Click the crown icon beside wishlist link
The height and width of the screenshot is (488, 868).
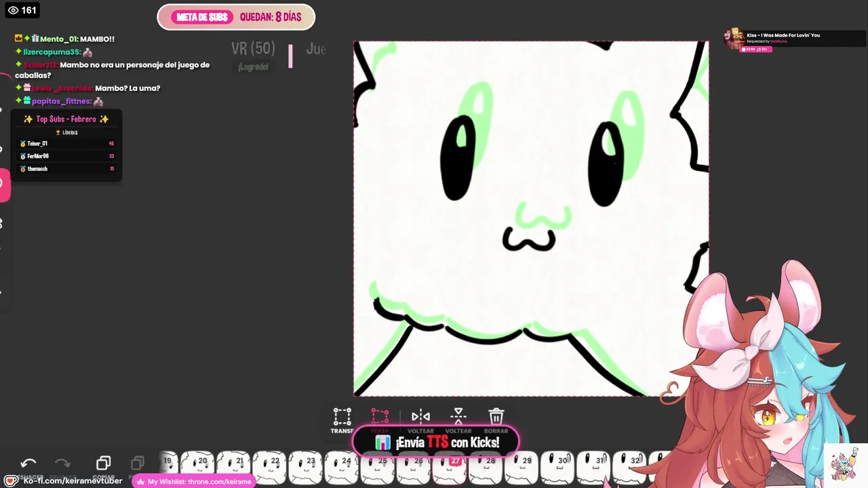click(x=141, y=481)
